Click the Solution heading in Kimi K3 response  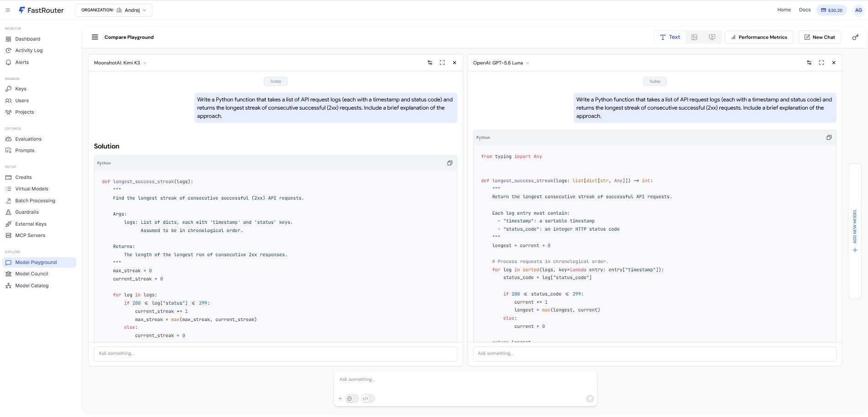tap(106, 146)
